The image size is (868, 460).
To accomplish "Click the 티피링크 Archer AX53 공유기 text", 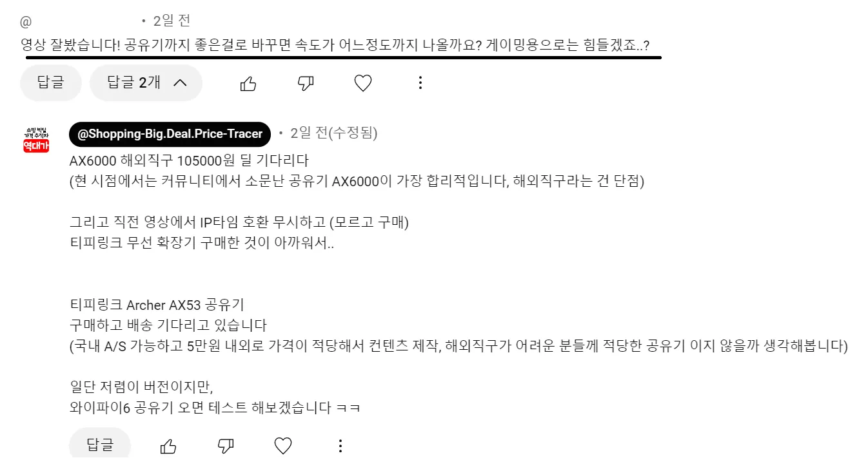I will (157, 305).
